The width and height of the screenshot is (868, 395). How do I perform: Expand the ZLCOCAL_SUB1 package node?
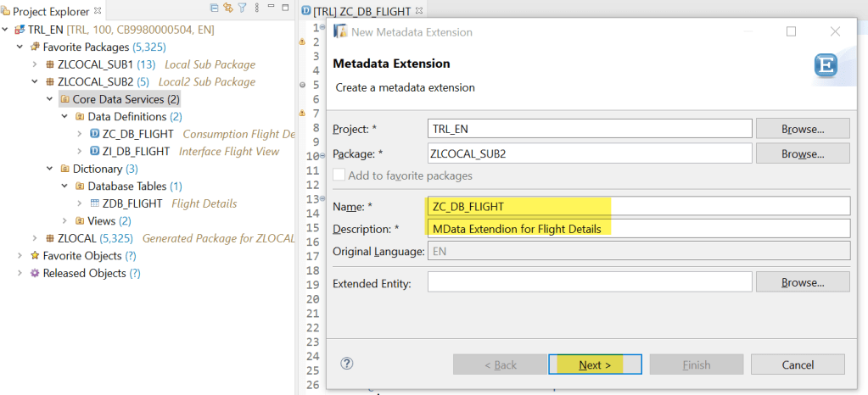click(x=34, y=64)
